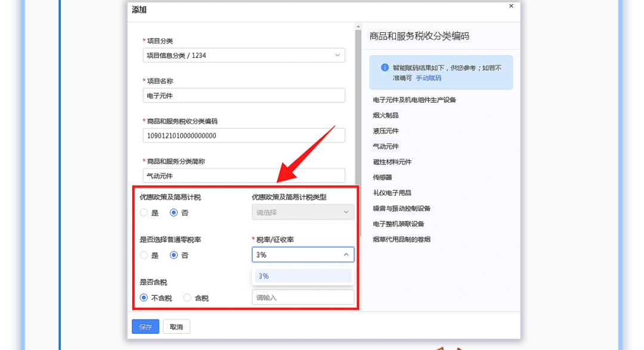This screenshot has height=350, width=644.
Task: Select 气动元件 from the code list
Action: (x=385, y=146)
